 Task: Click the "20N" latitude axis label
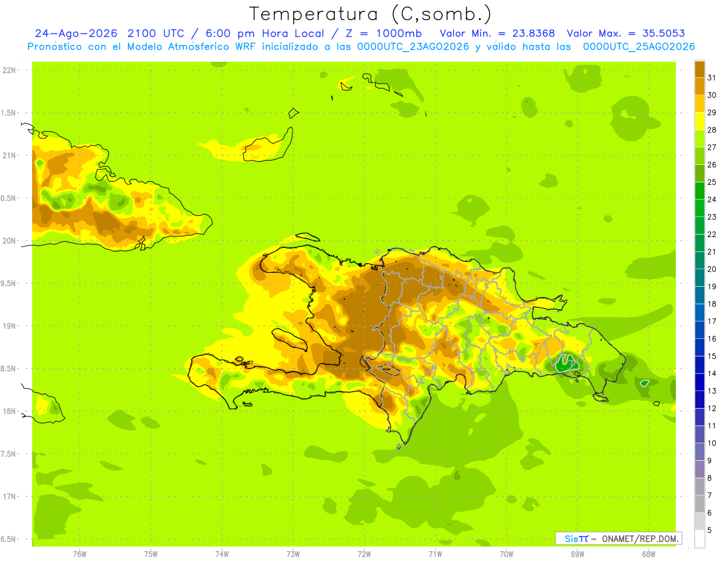pos(8,241)
